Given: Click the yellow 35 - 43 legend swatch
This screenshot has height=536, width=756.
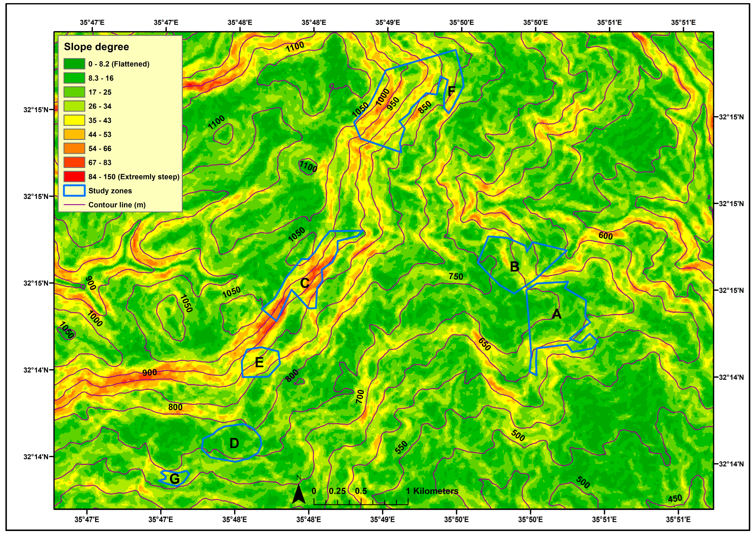Looking at the screenshot, I should coord(74,120).
